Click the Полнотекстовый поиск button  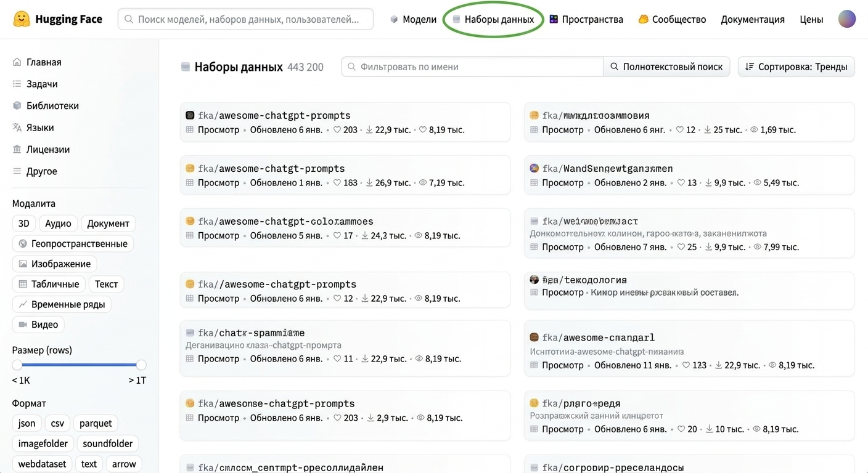pyautogui.click(x=666, y=67)
